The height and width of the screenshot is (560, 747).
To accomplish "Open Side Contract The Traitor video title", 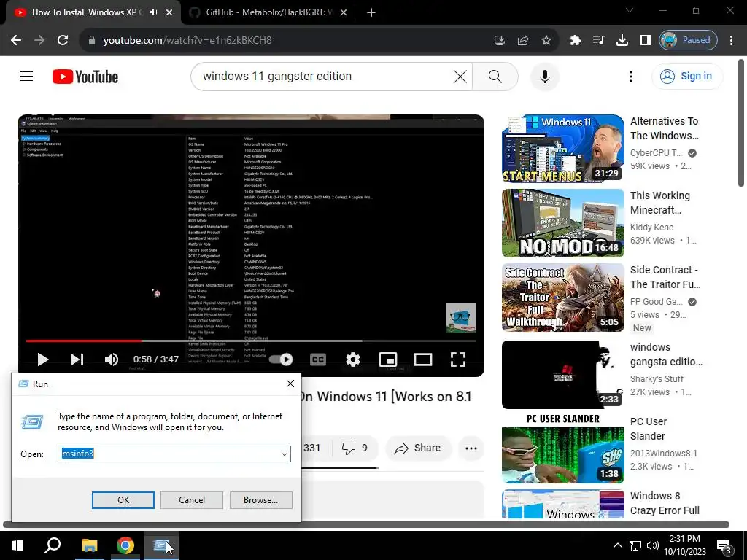I will click(x=665, y=277).
